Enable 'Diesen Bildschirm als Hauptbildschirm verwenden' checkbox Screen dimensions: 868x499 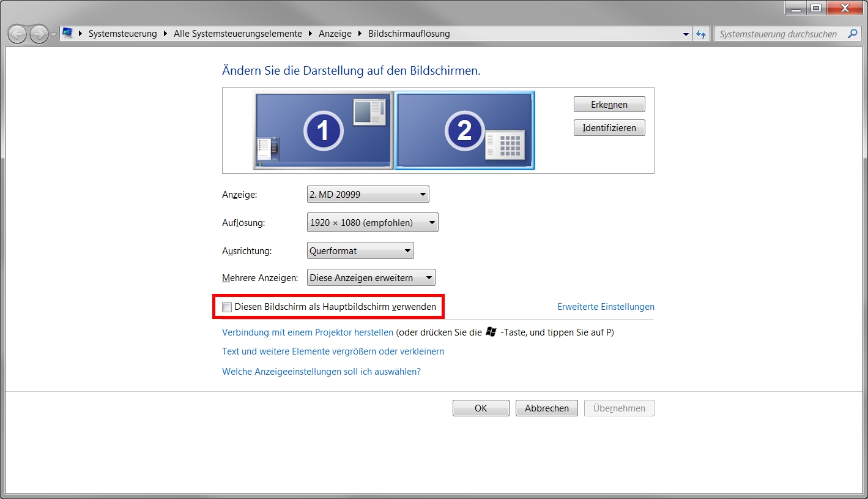228,307
